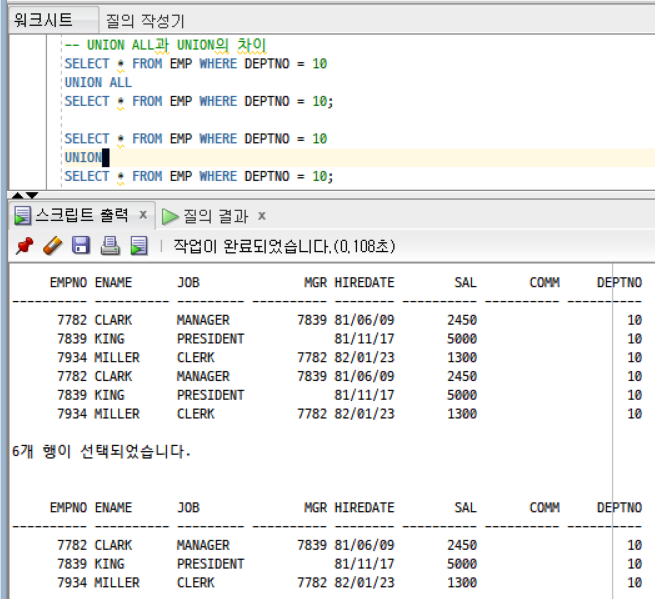Viewport: 655px width, 599px height.
Task: Click the second DEPTNO column header
Action: coord(619,508)
